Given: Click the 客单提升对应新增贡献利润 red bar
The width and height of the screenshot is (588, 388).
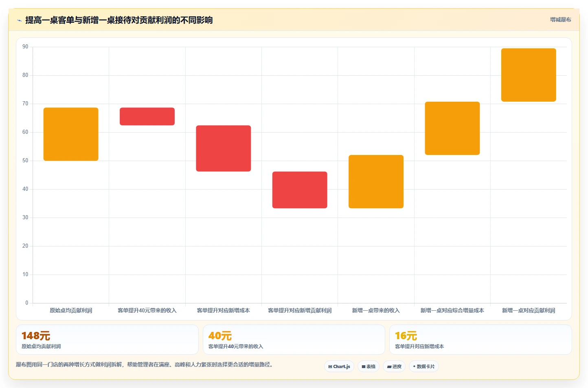Looking at the screenshot, I should coord(300,190).
